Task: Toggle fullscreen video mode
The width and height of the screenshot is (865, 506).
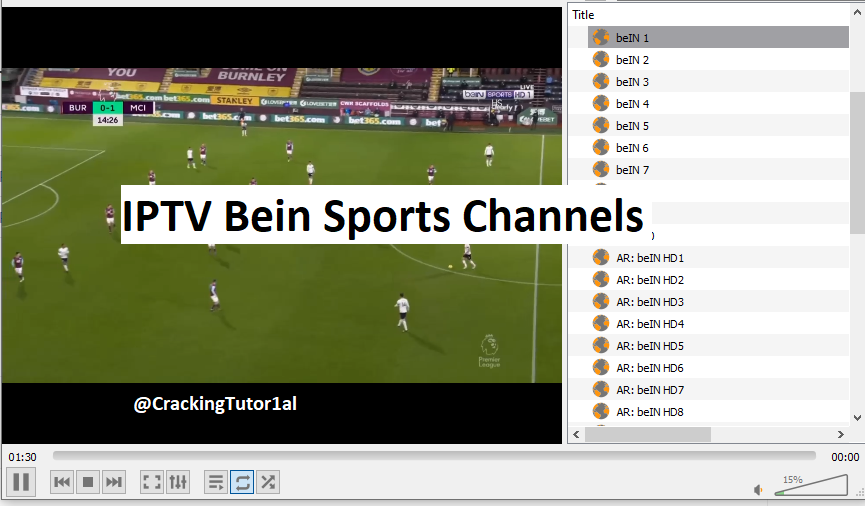Action: point(152,482)
